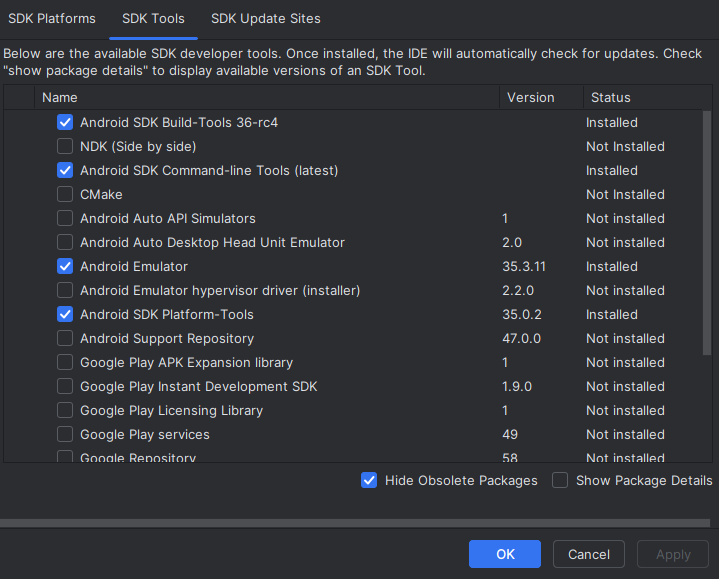
Task: Switch to the SDK Platforms tab
Action: (52, 19)
